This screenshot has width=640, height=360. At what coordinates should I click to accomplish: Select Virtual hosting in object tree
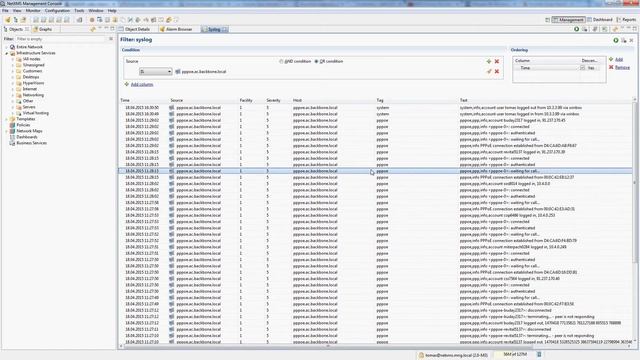coord(36,113)
